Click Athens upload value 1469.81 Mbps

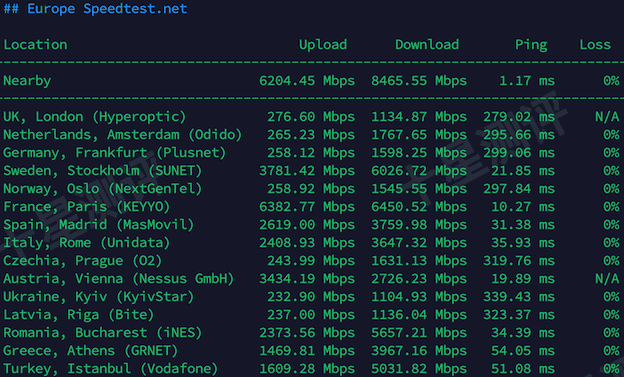pyautogui.click(x=307, y=351)
